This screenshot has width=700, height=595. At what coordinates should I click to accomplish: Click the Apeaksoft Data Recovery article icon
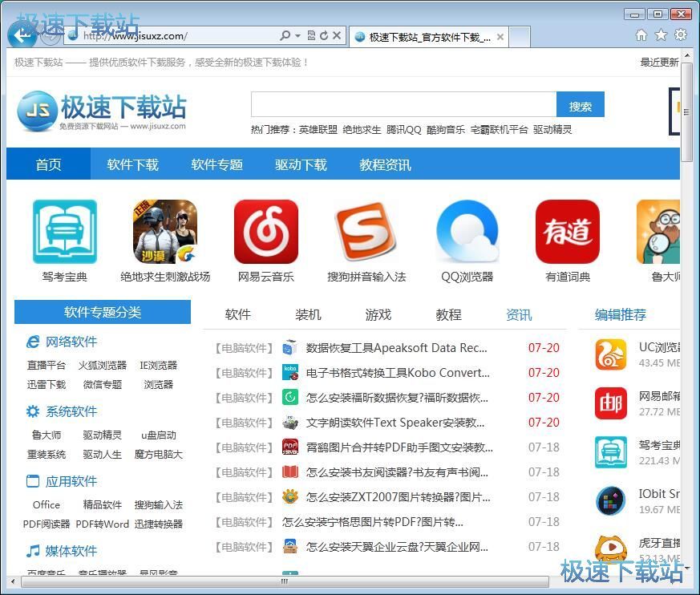coord(290,347)
